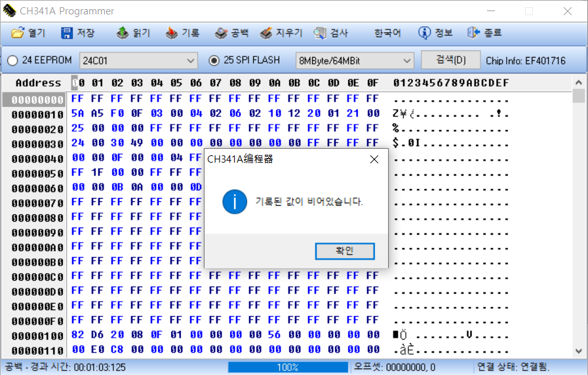Click the Chip Info: EF401716 text
The height and width of the screenshot is (375, 588).
pyautogui.click(x=526, y=61)
